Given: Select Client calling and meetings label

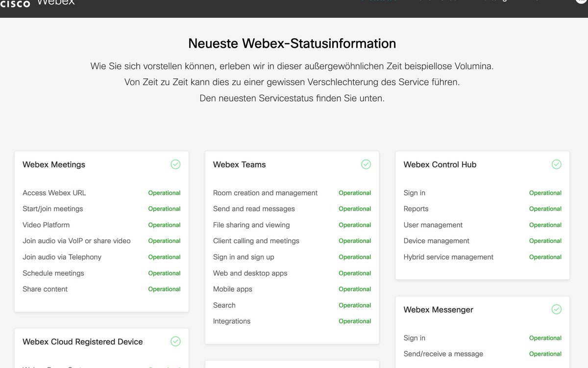Looking at the screenshot, I should click(256, 241).
